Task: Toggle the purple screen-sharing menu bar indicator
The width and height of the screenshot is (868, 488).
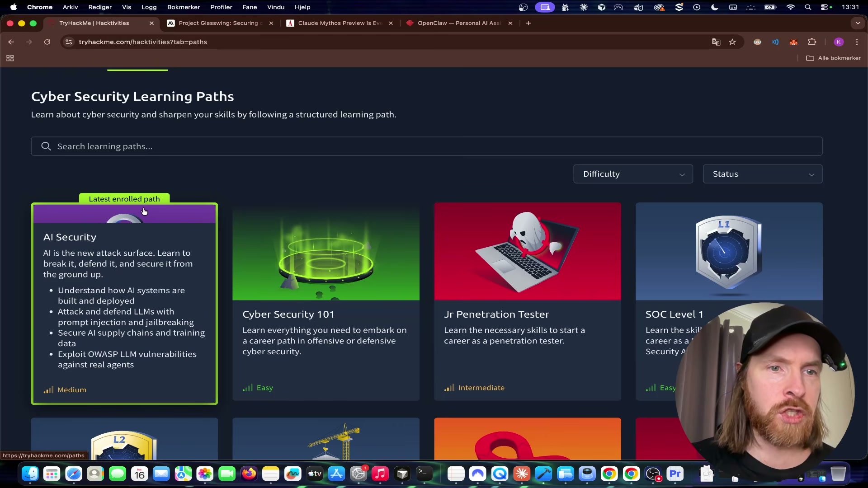Action: point(546,7)
